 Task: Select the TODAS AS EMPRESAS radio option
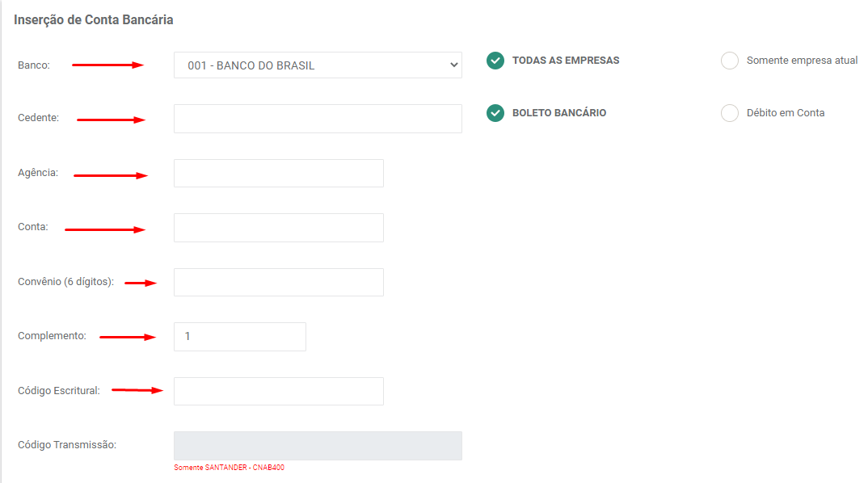(x=495, y=61)
